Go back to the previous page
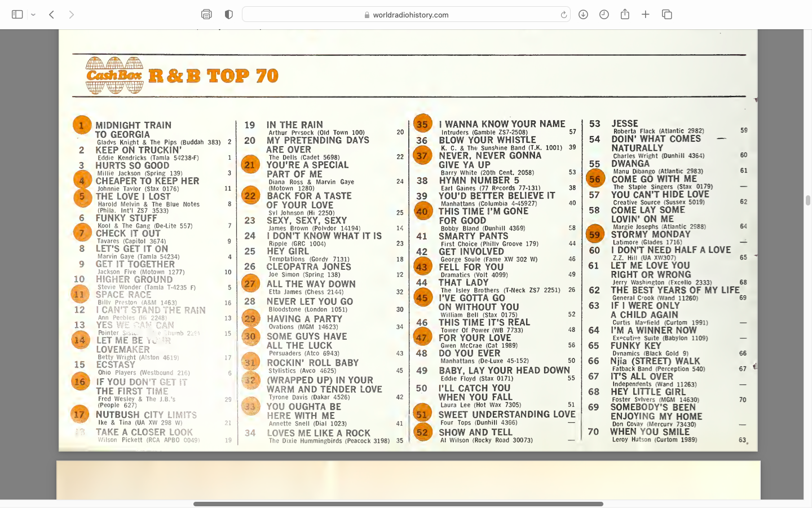 [x=51, y=15]
